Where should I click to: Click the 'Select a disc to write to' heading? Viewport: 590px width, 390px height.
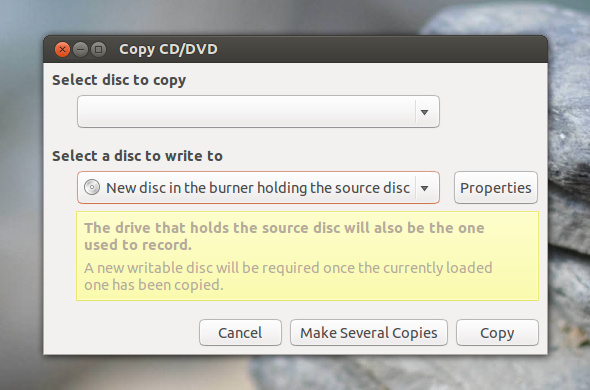[x=137, y=156]
